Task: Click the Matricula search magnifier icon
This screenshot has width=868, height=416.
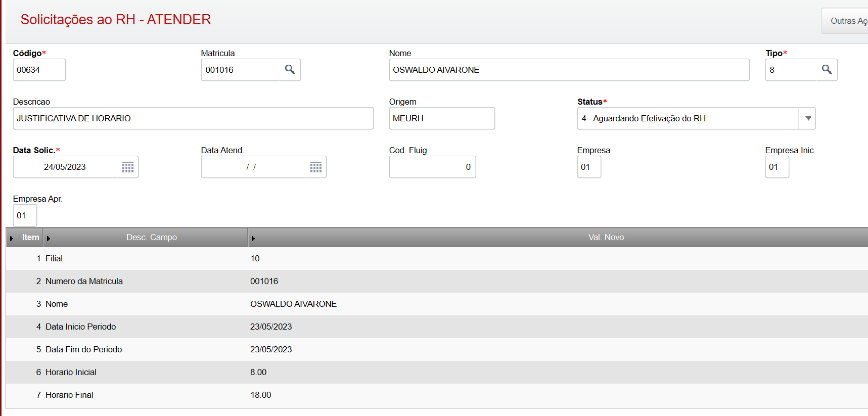Action: point(290,70)
